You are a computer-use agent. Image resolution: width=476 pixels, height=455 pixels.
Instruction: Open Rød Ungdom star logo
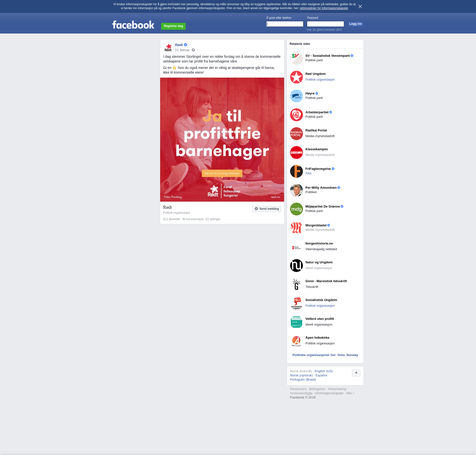pos(297,77)
